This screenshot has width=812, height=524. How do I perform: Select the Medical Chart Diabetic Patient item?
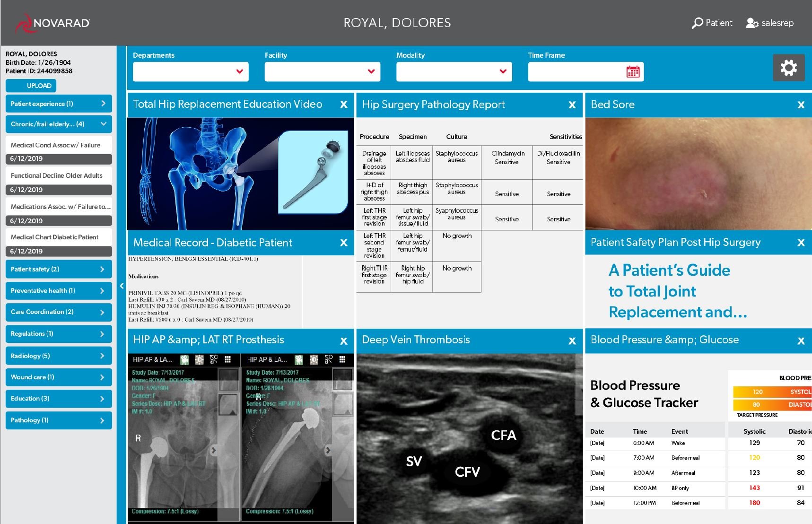[x=59, y=237]
